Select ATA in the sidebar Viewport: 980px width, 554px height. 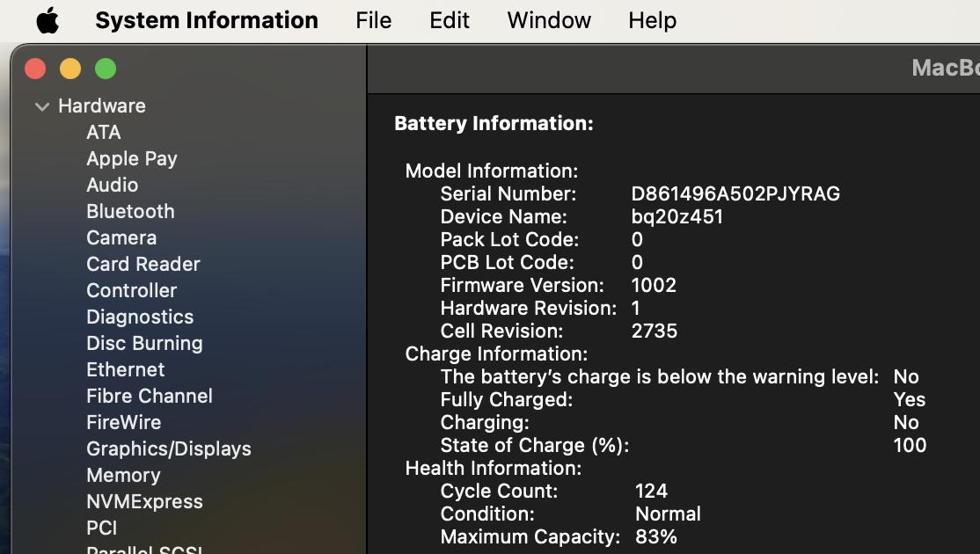(x=104, y=132)
